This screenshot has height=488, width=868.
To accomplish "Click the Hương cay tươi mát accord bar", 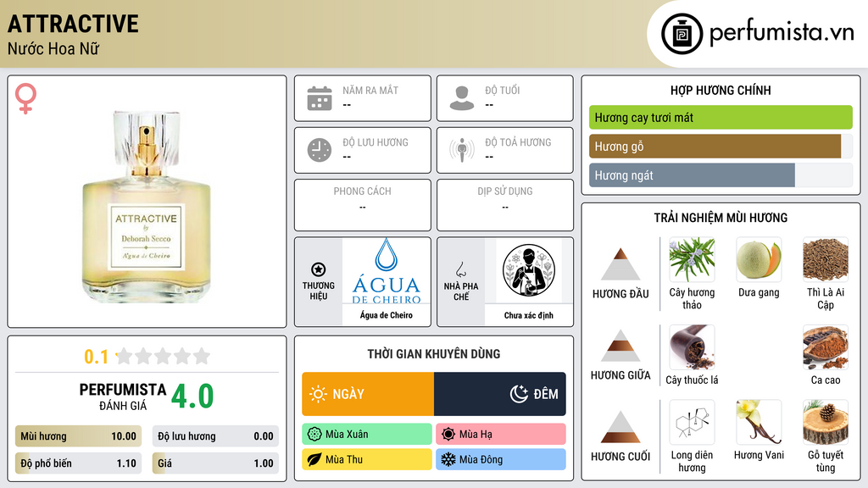I will (721, 117).
